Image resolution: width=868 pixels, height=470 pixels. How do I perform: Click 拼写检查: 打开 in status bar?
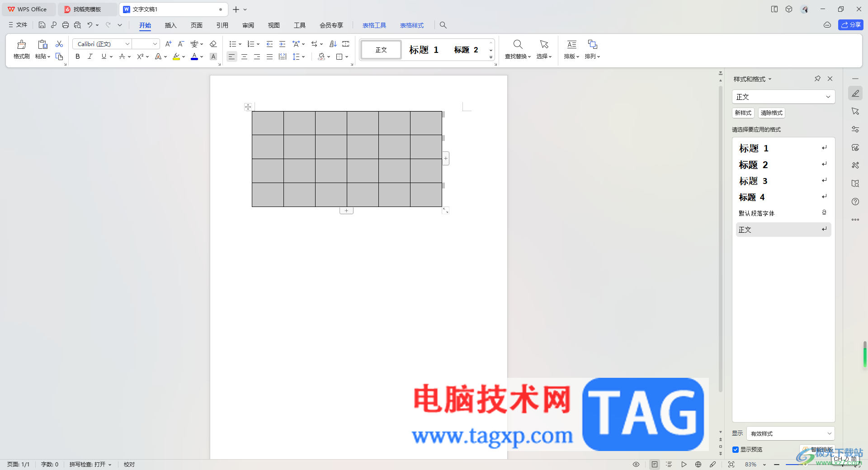90,465
